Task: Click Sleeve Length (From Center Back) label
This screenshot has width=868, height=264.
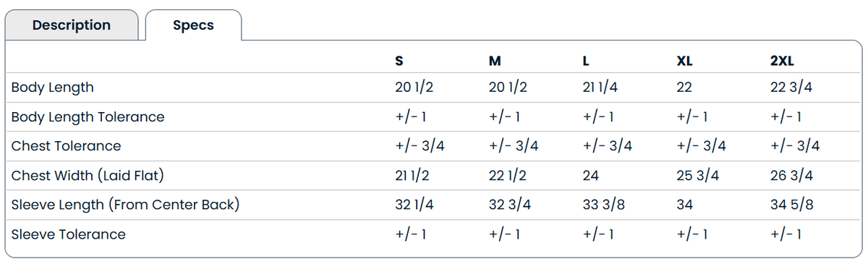Action: (x=125, y=205)
